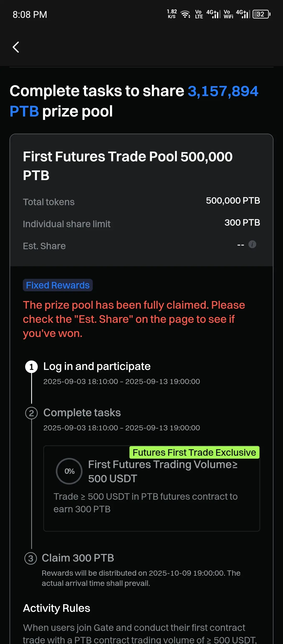This screenshot has height=644, width=283.
Task: Tap the Claim 300 PTB step
Action: pos(78,558)
